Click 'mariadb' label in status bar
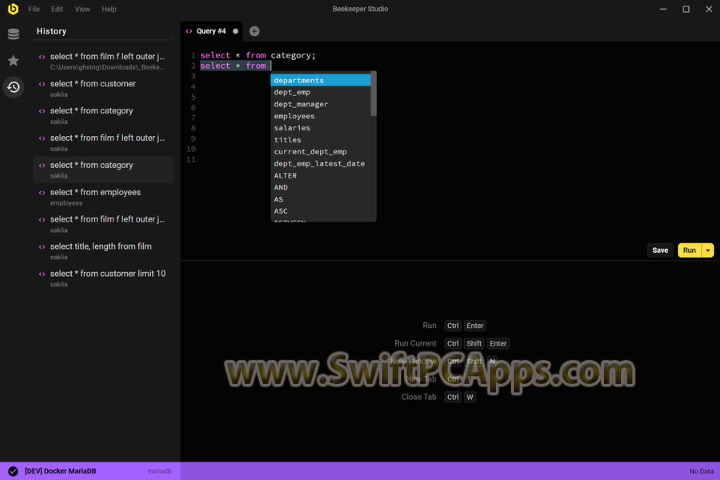This screenshot has height=480, width=720. [159, 471]
